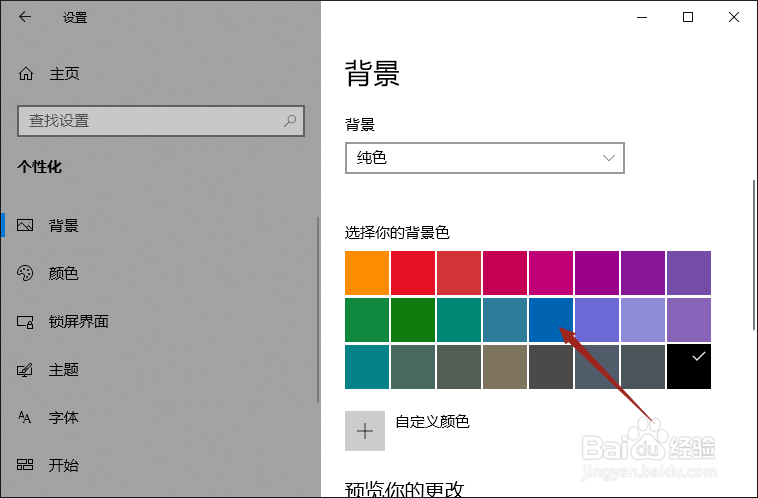Click the 自定义颜色 label
The width and height of the screenshot is (758, 498).
tap(432, 422)
